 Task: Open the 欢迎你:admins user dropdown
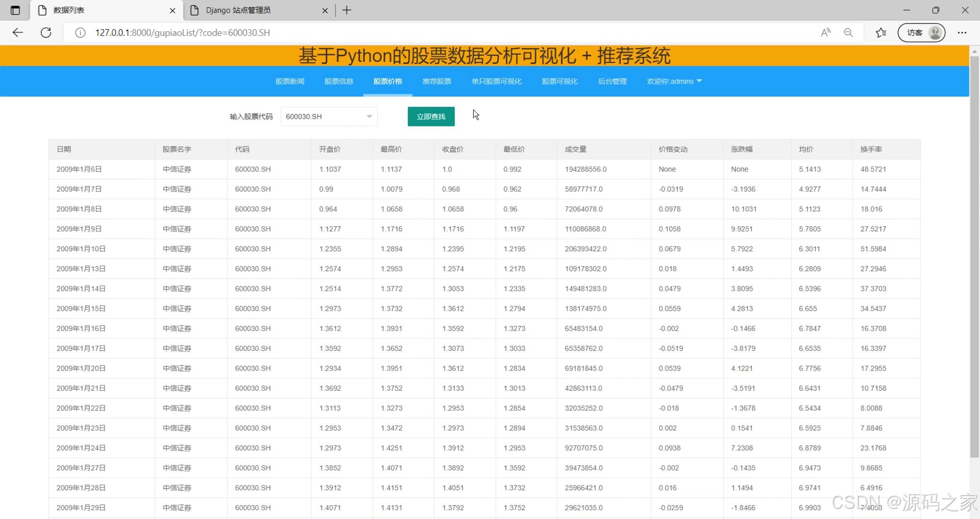[x=674, y=81]
